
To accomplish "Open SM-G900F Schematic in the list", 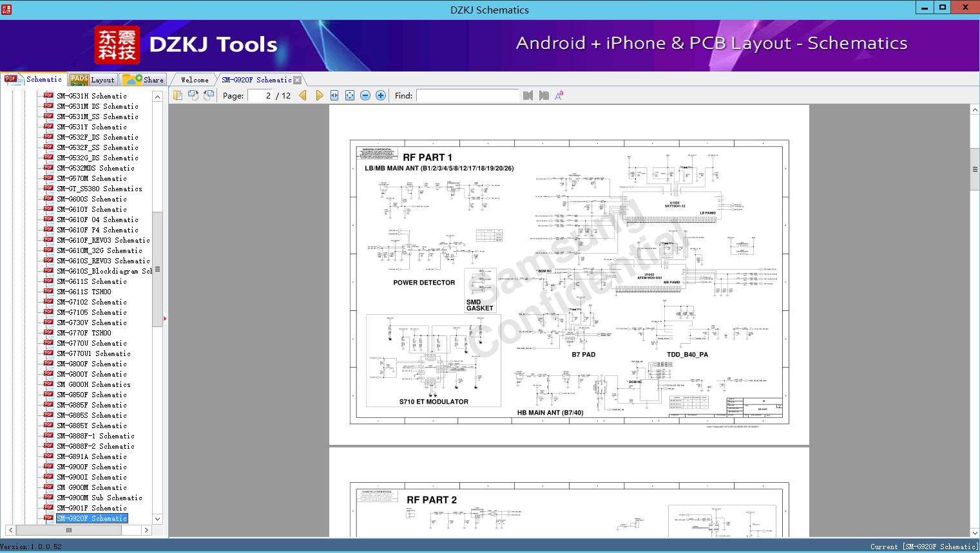I will pos(91,467).
